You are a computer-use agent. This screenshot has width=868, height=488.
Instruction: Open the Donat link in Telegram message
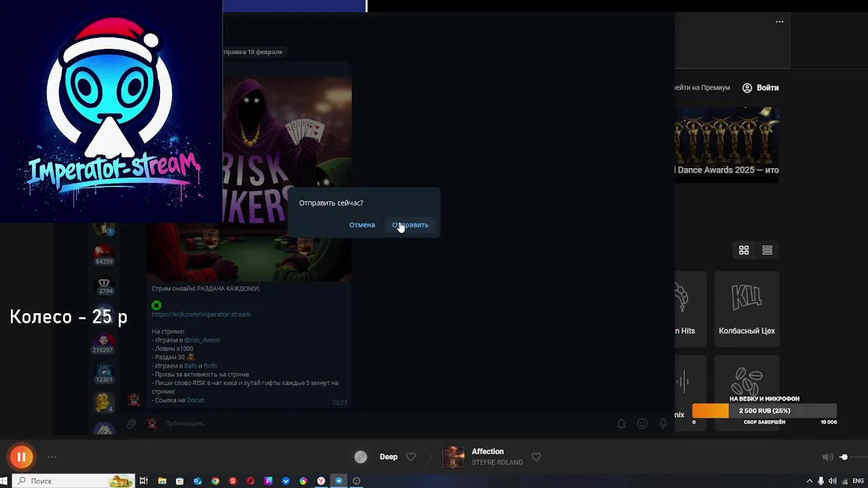195,400
